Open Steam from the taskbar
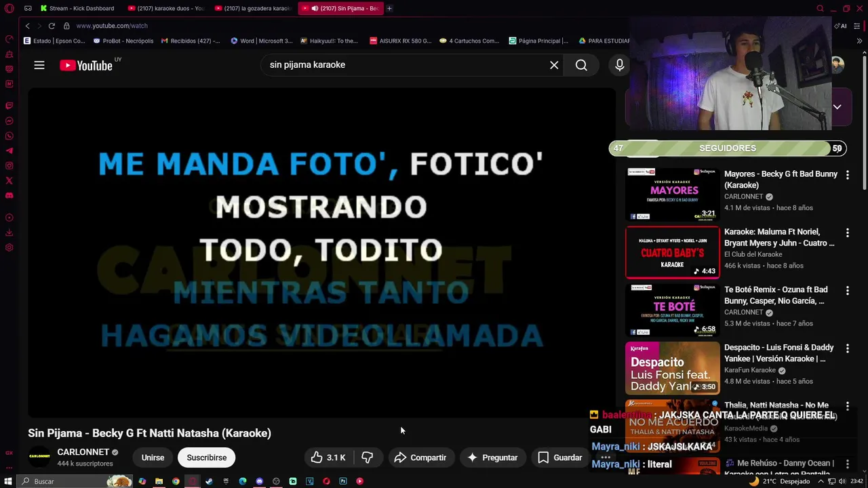868x488 pixels. (209, 481)
